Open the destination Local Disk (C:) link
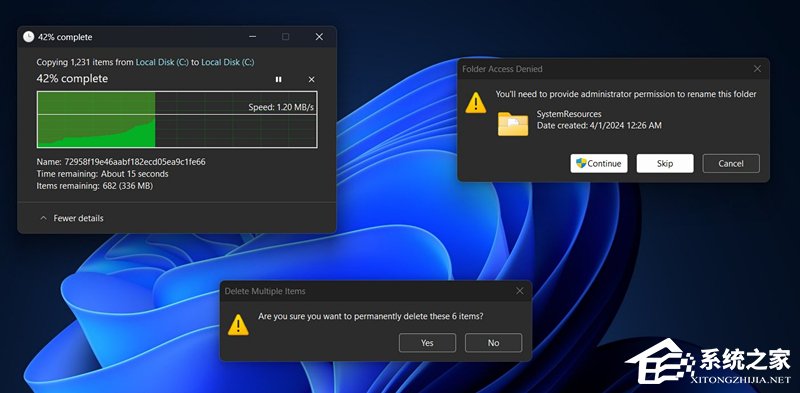 pyautogui.click(x=228, y=62)
